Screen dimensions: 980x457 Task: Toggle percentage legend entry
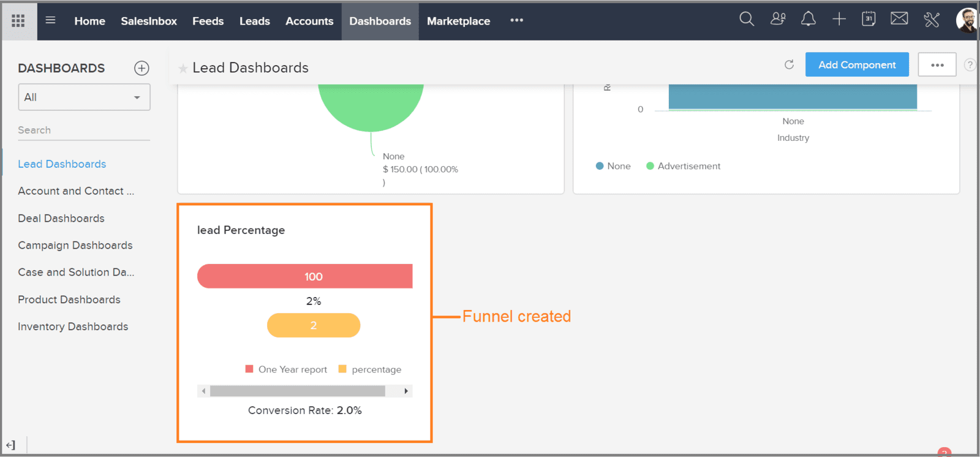pyautogui.click(x=370, y=369)
